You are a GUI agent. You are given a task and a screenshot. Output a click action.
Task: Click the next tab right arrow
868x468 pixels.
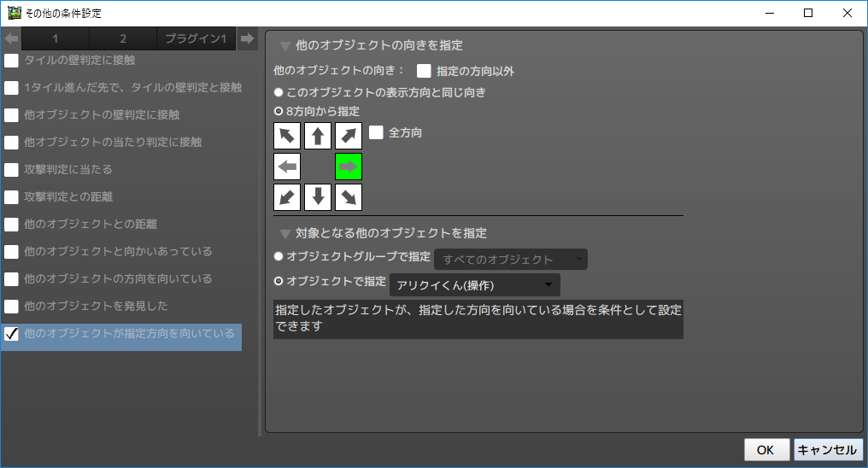click(248, 38)
